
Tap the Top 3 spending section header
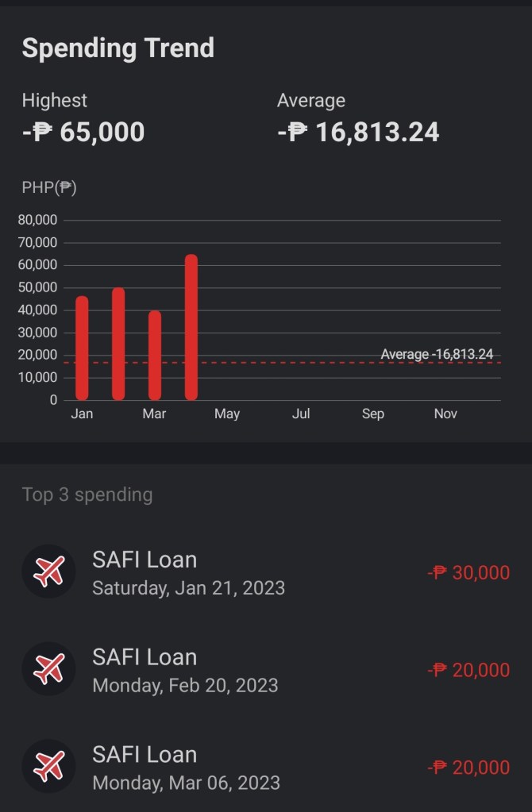coord(87,495)
